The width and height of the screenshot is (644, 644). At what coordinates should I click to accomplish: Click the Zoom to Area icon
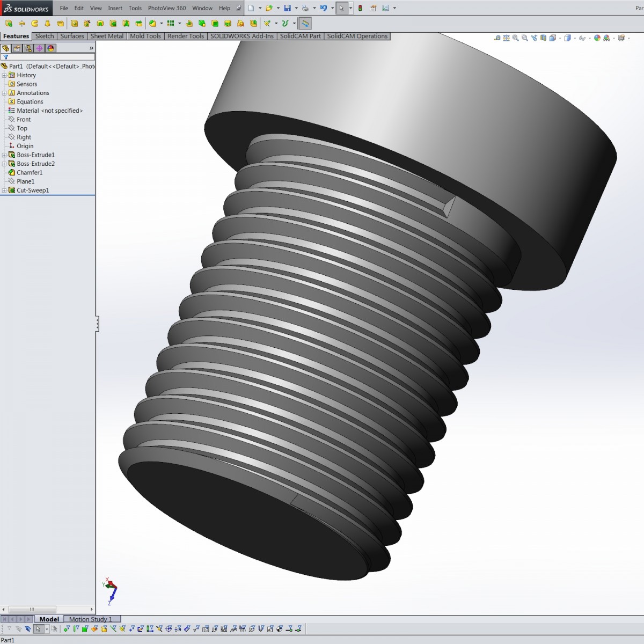click(x=524, y=39)
